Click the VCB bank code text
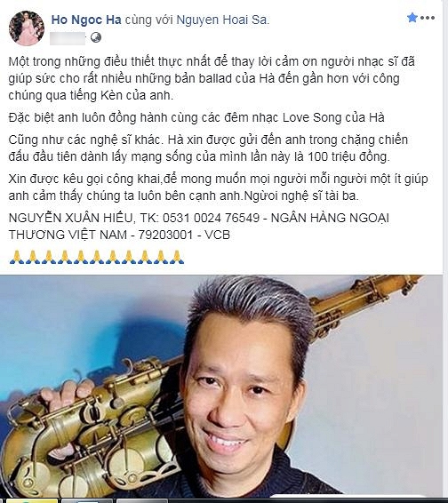Screen dimensions: 448x503 [217, 236]
